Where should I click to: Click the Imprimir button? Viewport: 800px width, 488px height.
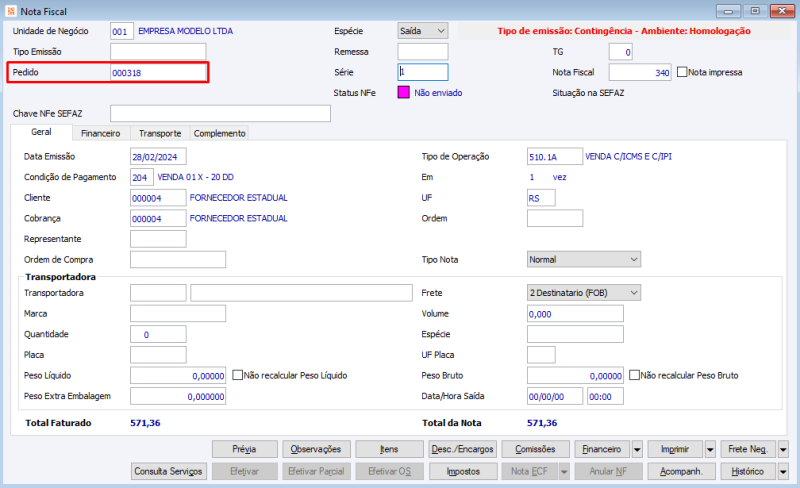click(x=676, y=449)
